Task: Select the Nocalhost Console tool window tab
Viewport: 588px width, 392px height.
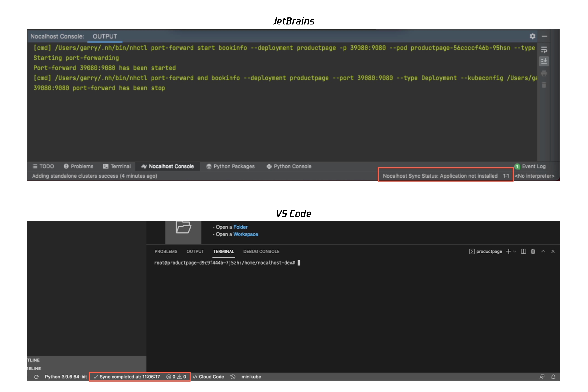Action: pos(168,166)
